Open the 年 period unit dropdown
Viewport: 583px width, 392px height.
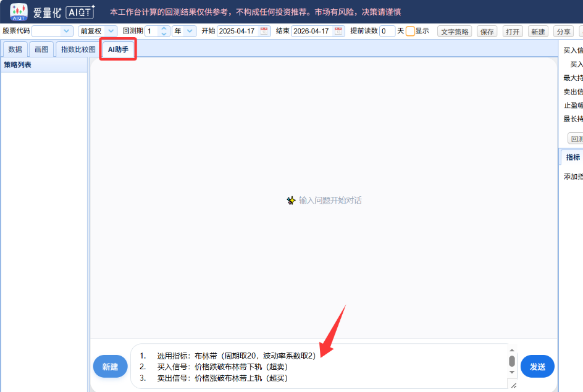[x=190, y=31]
